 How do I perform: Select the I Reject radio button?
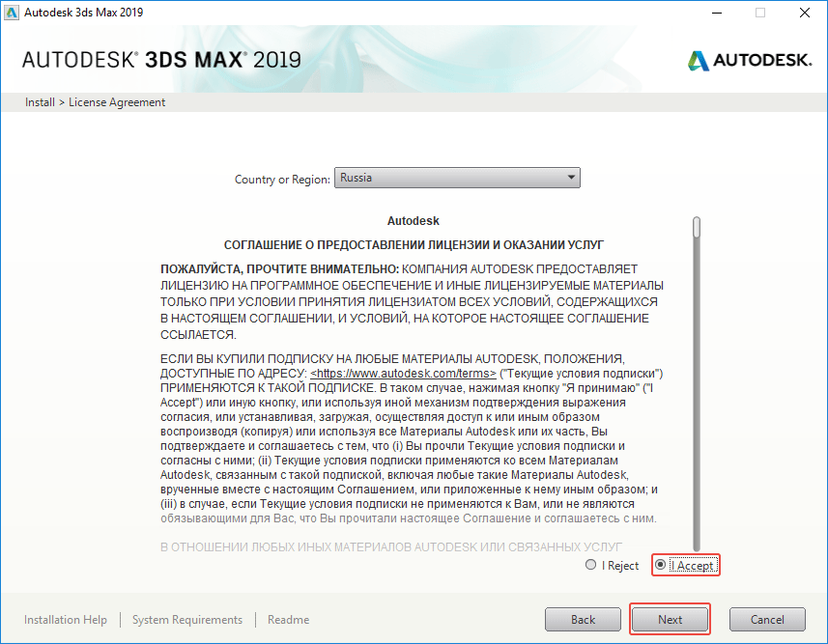click(x=591, y=565)
